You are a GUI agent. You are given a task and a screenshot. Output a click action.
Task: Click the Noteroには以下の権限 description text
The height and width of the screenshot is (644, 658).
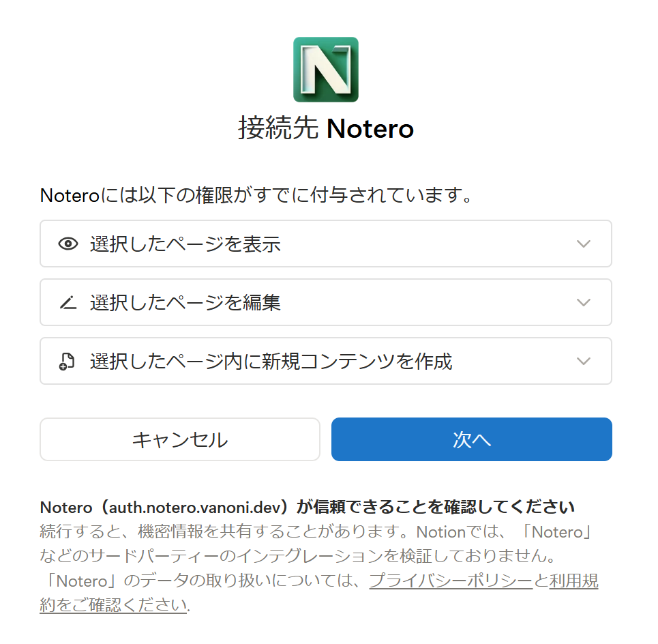257,196
